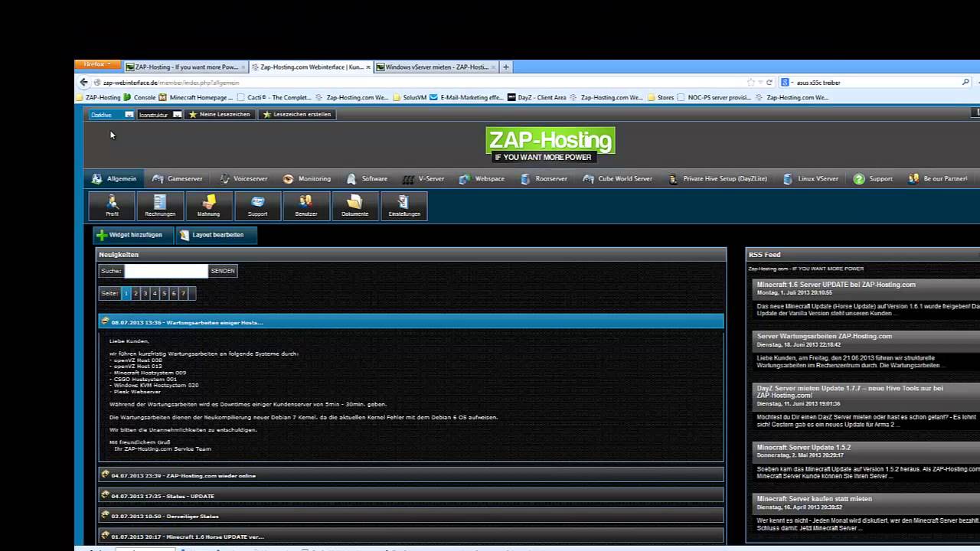Close the Zap-Hosting.com Webinterface tab
This screenshot has height=551, width=980.
[368, 67]
